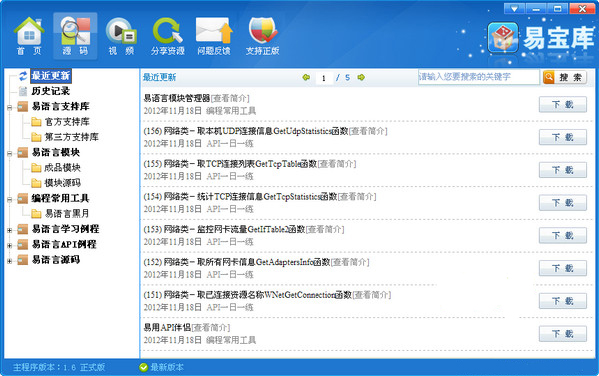Open the (153) 监控网卡流量 entry title
The height and width of the screenshot is (376, 599).
[224, 229]
